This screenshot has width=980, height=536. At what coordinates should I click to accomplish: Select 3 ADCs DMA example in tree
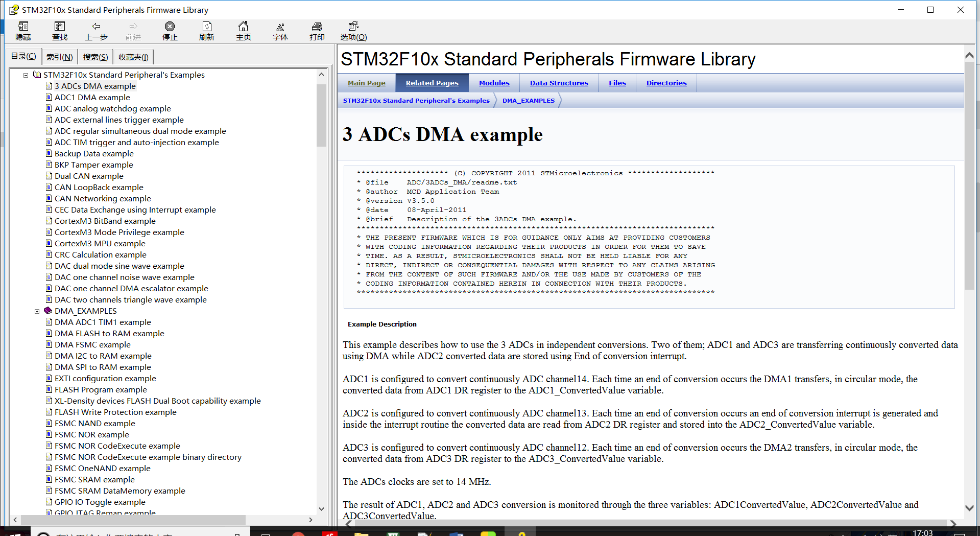click(x=95, y=86)
